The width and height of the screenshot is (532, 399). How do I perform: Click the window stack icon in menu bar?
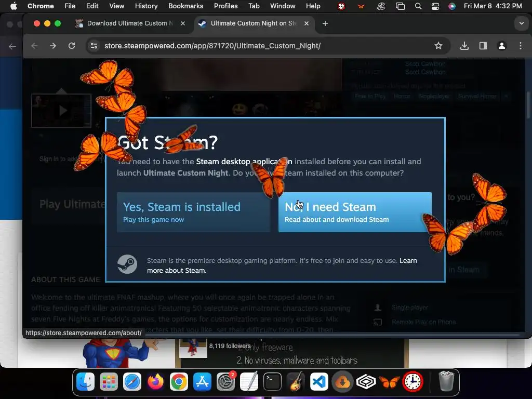pos(401,6)
